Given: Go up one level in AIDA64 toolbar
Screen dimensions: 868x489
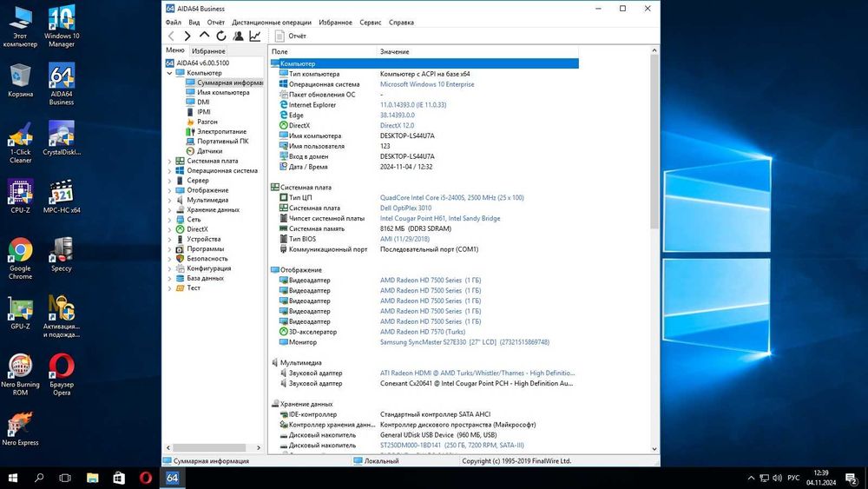Looking at the screenshot, I should coord(204,36).
